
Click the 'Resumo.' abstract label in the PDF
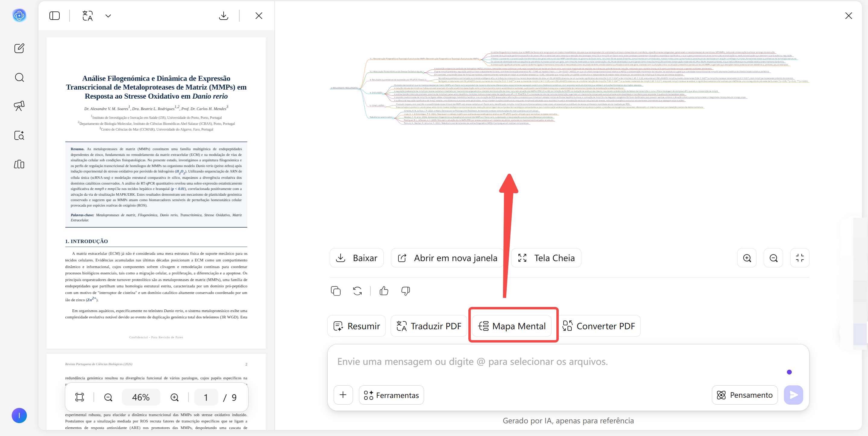coord(77,149)
